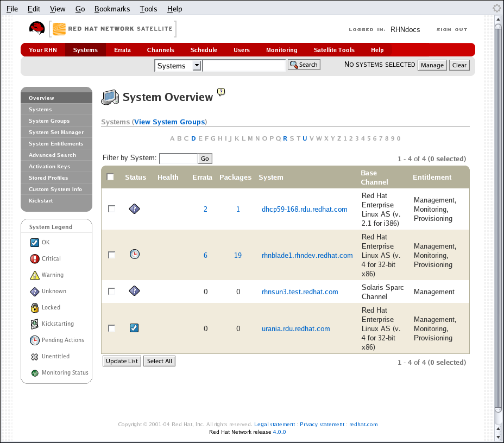The image size is (504, 443).
Task: Switch to the Monitoring tab
Action: pyautogui.click(x=281, y=50)
